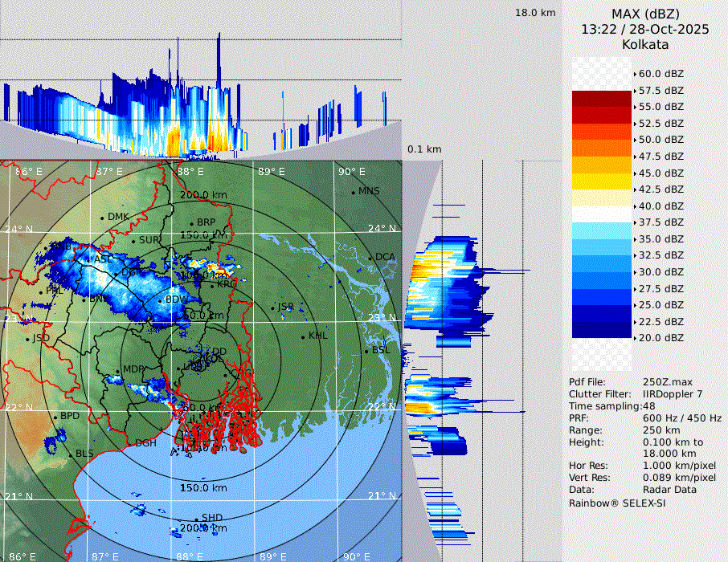The height and width of the screenshot is (562, 728).
Task: Select the DCA station marker
Action: [x=370, y=258]
